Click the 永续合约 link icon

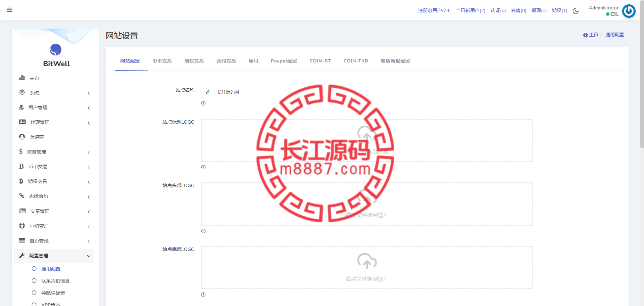[22, 195]
